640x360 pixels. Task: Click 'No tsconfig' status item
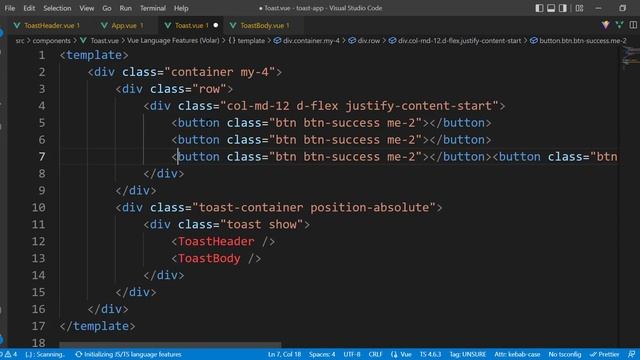click(x=565, y=354)
